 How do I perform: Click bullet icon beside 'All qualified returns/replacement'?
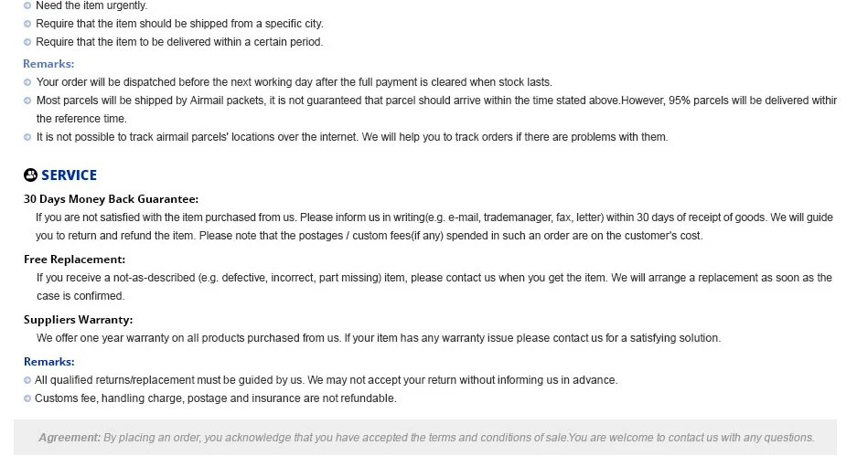tap(27, 380)
